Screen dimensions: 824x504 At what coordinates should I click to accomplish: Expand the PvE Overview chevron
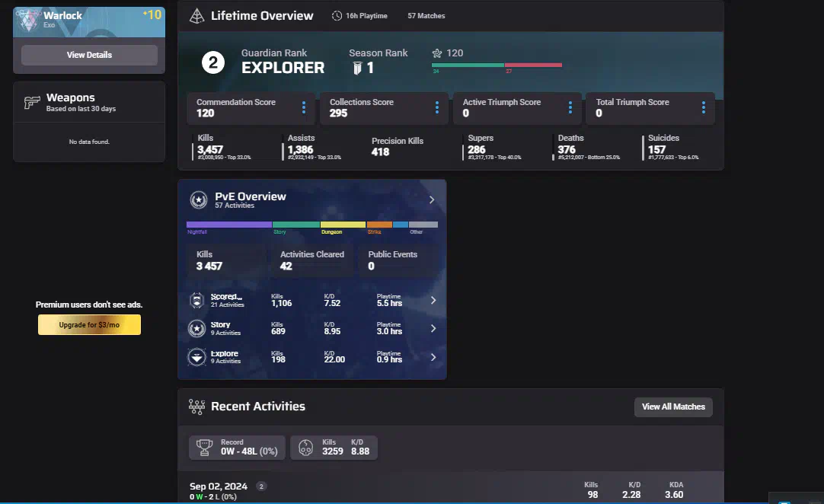[x=432, y=200]
